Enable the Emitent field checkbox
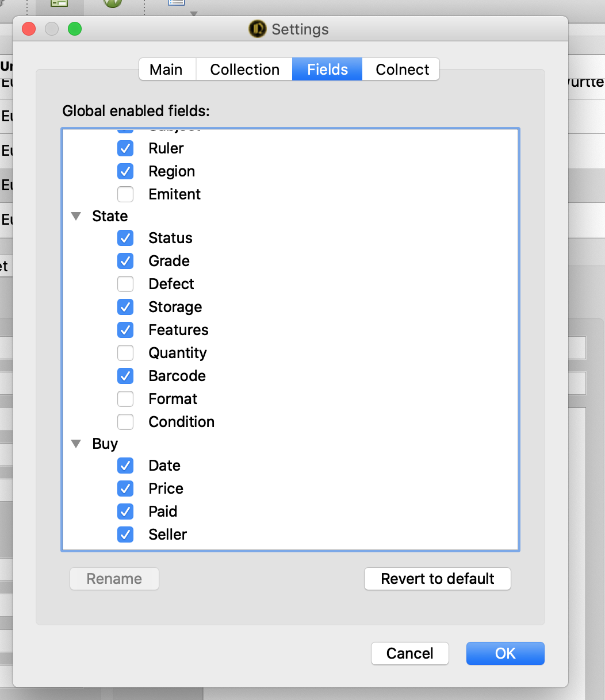This screenshot has height=700, width=605. [x=125, y=194]
